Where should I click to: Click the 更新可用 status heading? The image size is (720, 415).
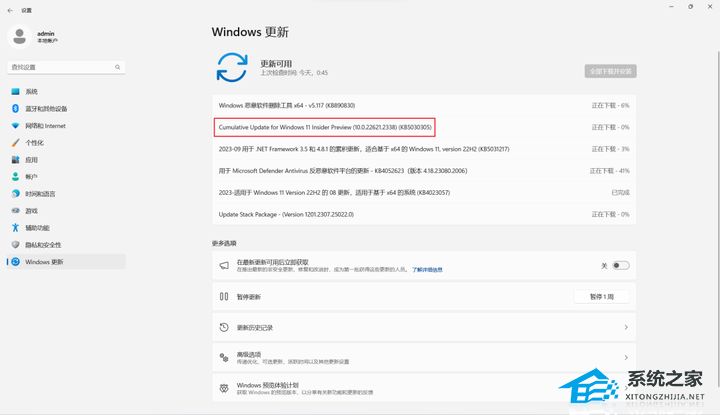276,63
